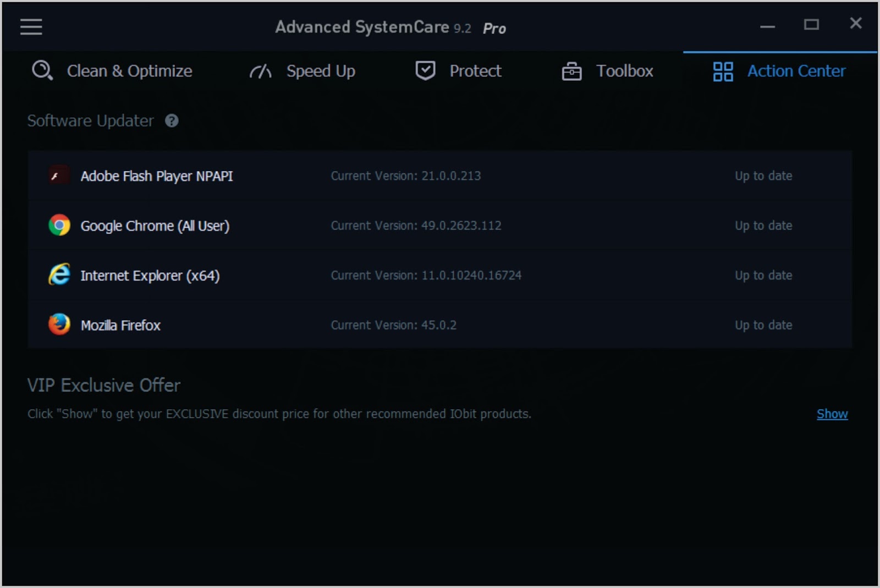The image size is (880, 588).
Task: Select the Adobe Flash Player NPAPI name
Action: pos(157,176)
